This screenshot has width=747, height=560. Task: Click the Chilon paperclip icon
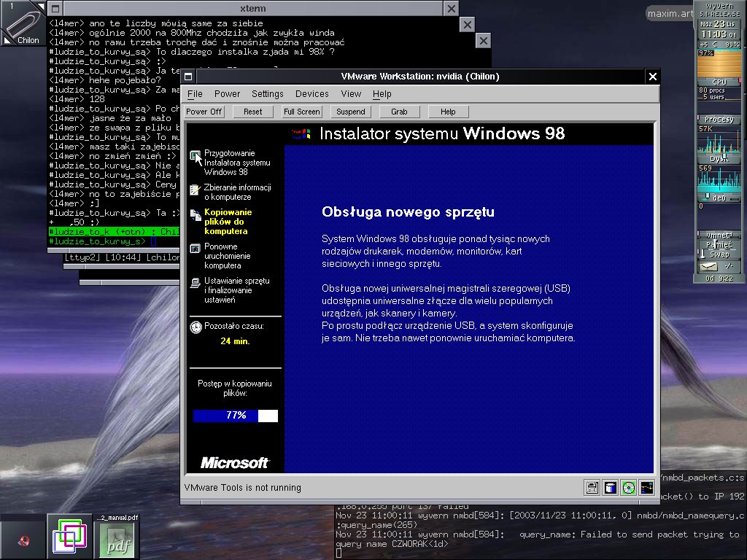pyautogui.click(x=23, y=23)
